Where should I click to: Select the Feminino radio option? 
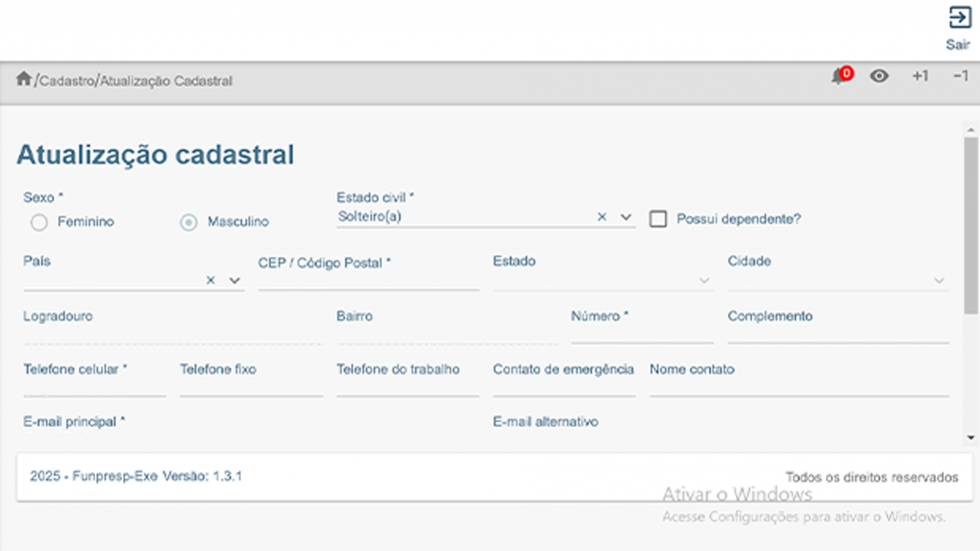point(39,222)
